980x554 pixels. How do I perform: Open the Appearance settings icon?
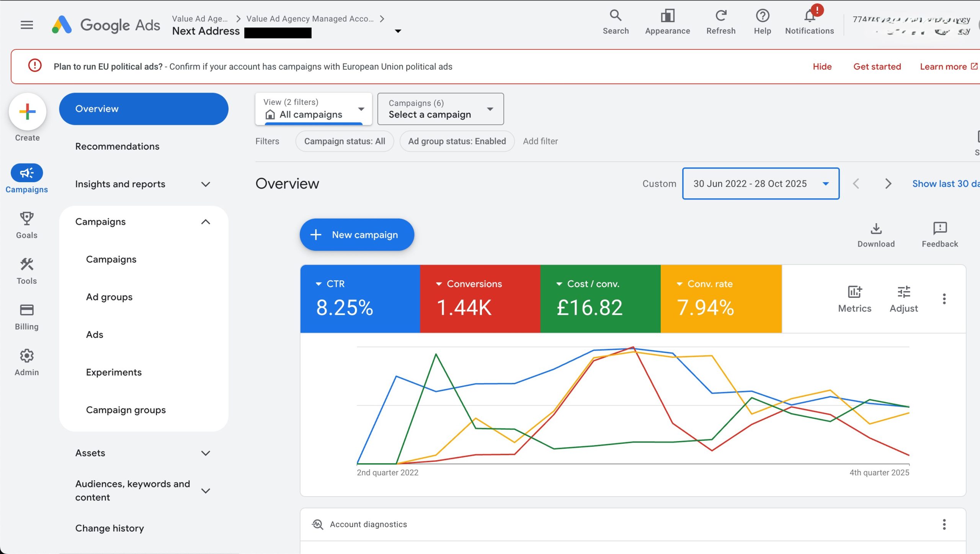[x=667, y=16]
